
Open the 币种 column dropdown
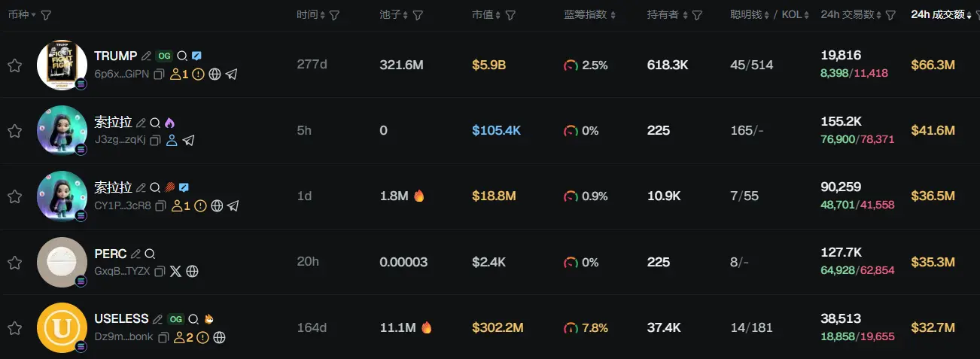click(x=34, y=15)
